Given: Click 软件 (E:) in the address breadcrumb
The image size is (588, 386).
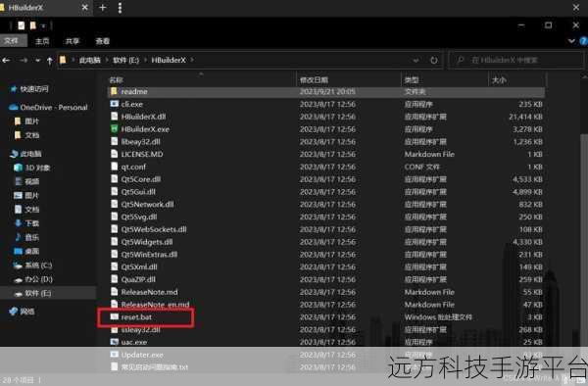Looking at the screenshot, I should click(x=126, y=60).
